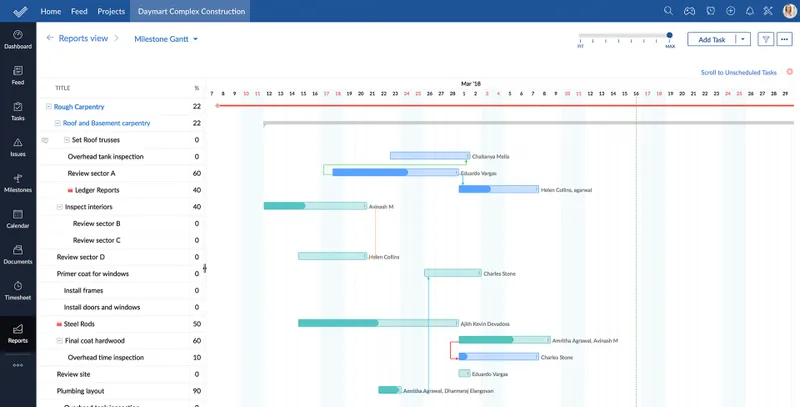Click the Review sector D Gantt bar
The image size is (800, 407).
(x=333, y=256)
